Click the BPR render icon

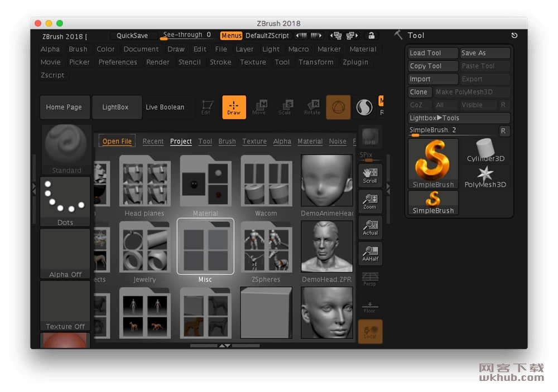point(370,137)
